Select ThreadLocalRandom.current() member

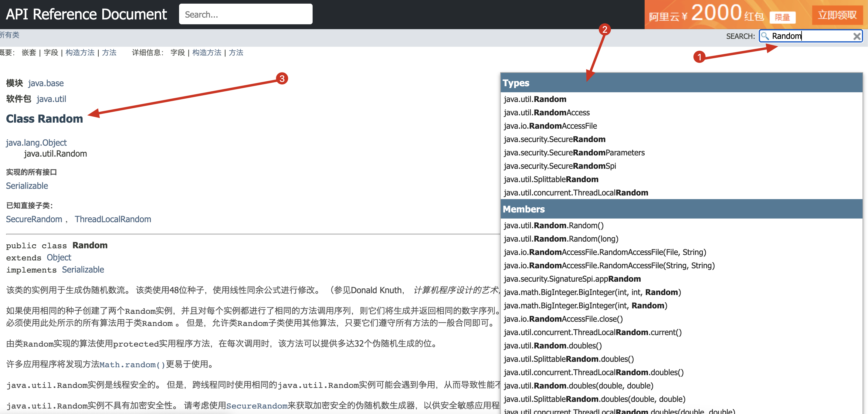(x=681, y=332)
